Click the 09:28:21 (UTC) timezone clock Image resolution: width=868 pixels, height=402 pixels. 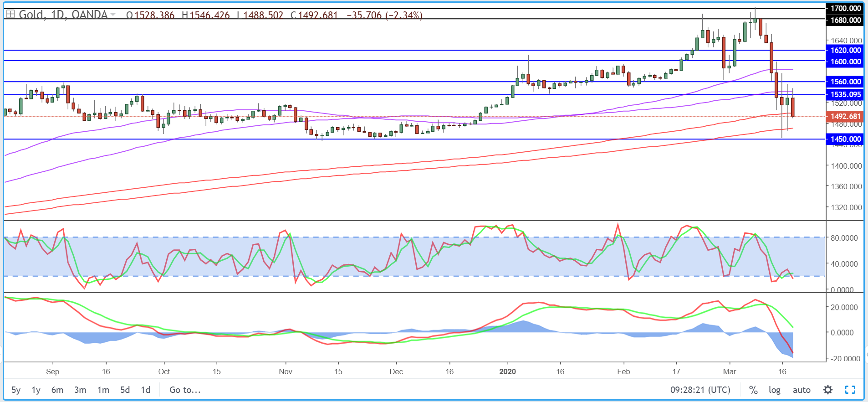pyautogui.click(x=700, y=390)
